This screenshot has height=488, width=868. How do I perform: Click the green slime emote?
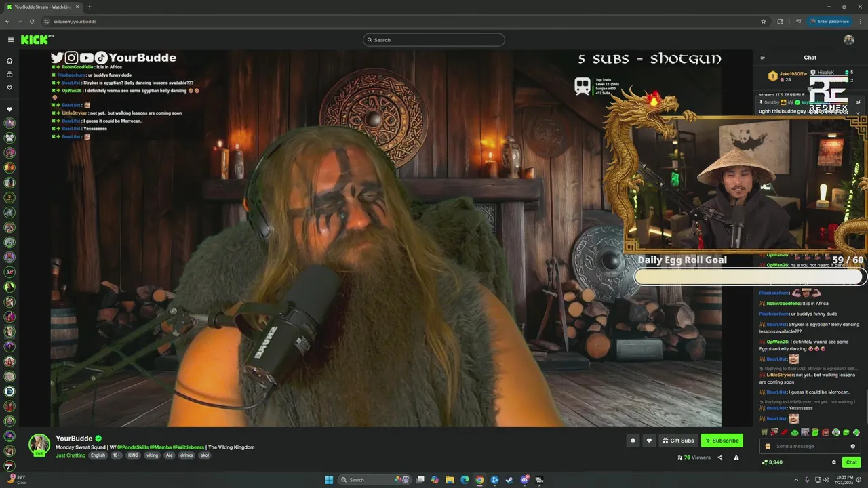coord(795,432)
